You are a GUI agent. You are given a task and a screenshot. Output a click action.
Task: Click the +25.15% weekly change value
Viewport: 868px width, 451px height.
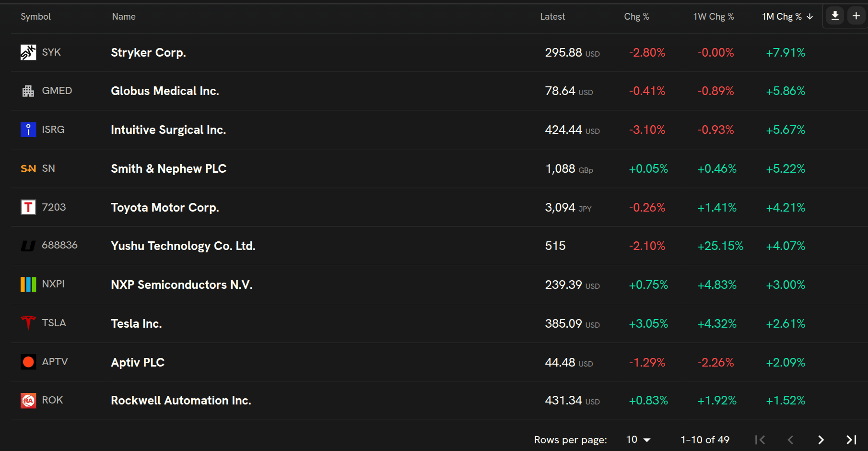(x=720, y=246)
